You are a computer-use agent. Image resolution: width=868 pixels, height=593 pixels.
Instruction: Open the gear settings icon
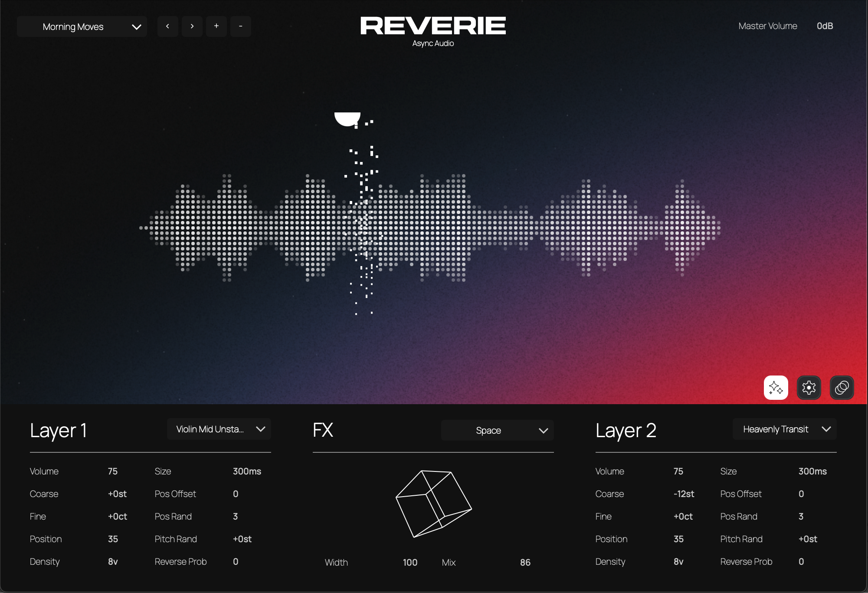coord(809,388)
